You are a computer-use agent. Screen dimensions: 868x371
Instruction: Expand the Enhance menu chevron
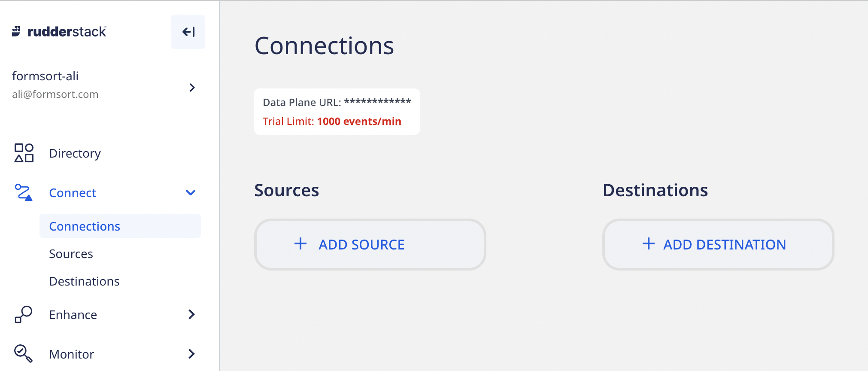coord(191,314)
